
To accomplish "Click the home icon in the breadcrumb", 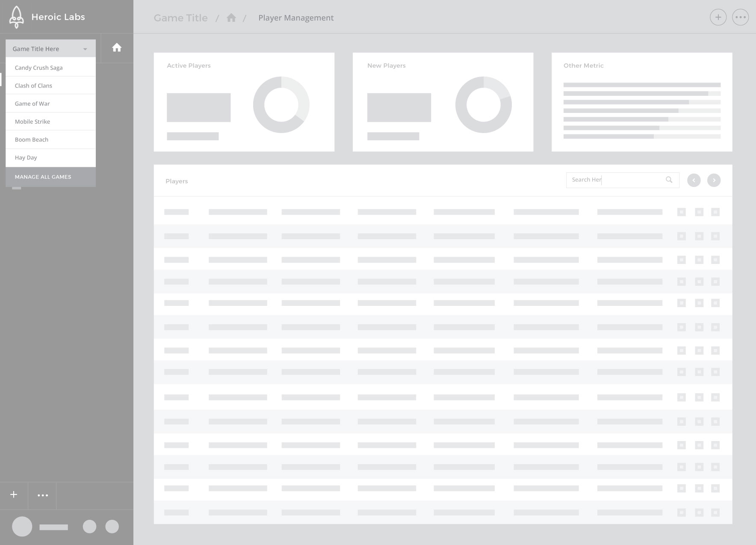I will [x=231, y=18].
